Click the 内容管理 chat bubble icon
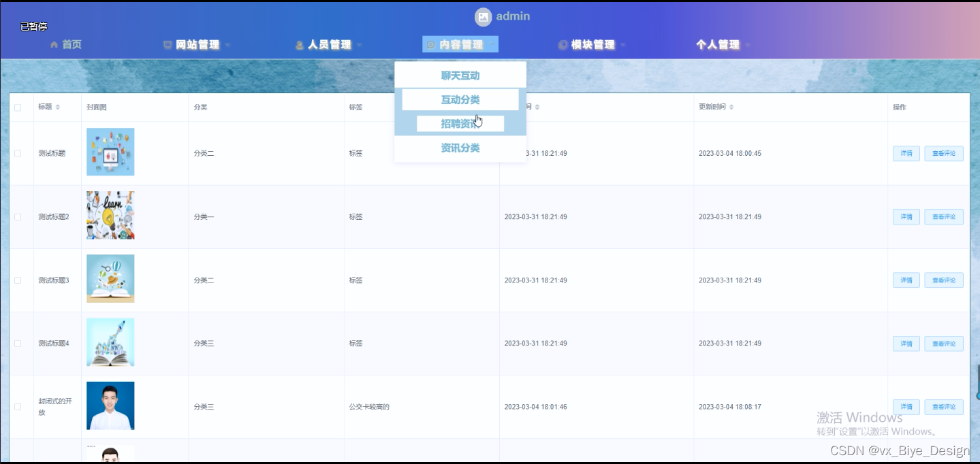The height and width of the screenshot is (464, 980). (431, 45)
